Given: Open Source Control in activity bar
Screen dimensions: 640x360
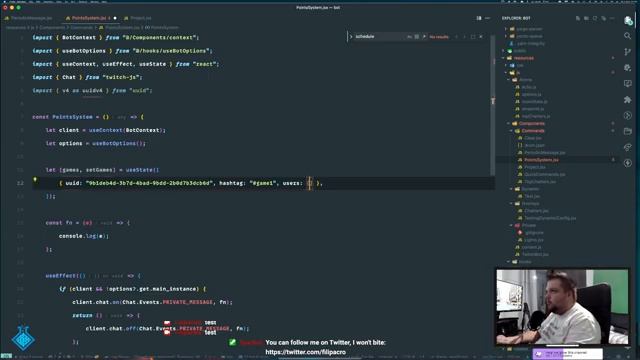Looking at the screenshot, I should [627, 52].
